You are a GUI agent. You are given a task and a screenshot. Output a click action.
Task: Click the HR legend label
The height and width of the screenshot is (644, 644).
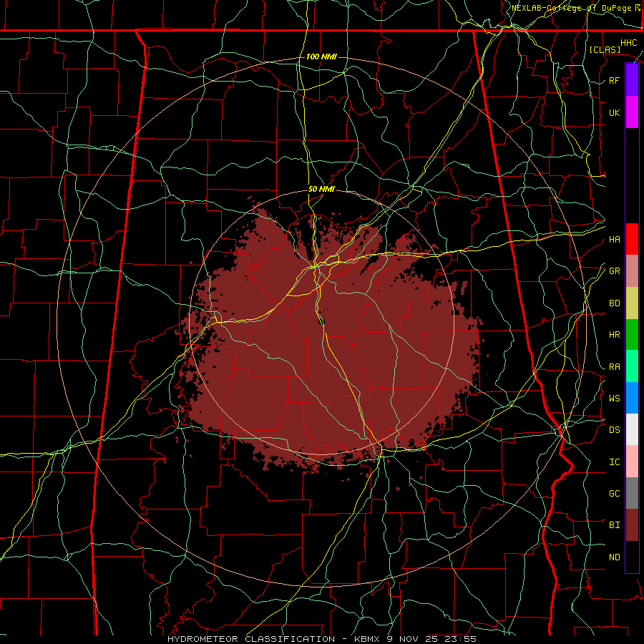614,335
